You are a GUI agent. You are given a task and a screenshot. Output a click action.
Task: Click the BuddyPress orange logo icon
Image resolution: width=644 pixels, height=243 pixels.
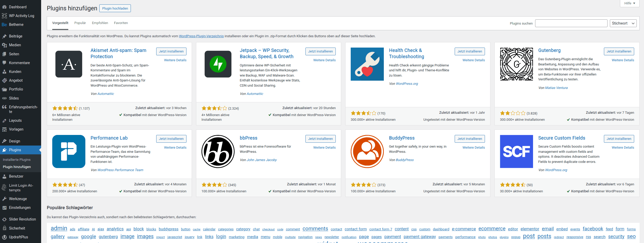(367, 151)
